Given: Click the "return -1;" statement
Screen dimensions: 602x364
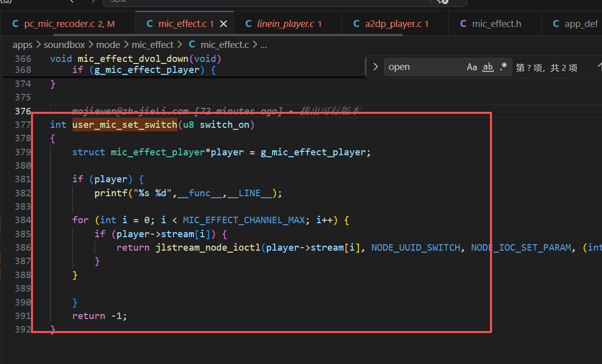Looking at the screenshot, I should tap(100, 316).
